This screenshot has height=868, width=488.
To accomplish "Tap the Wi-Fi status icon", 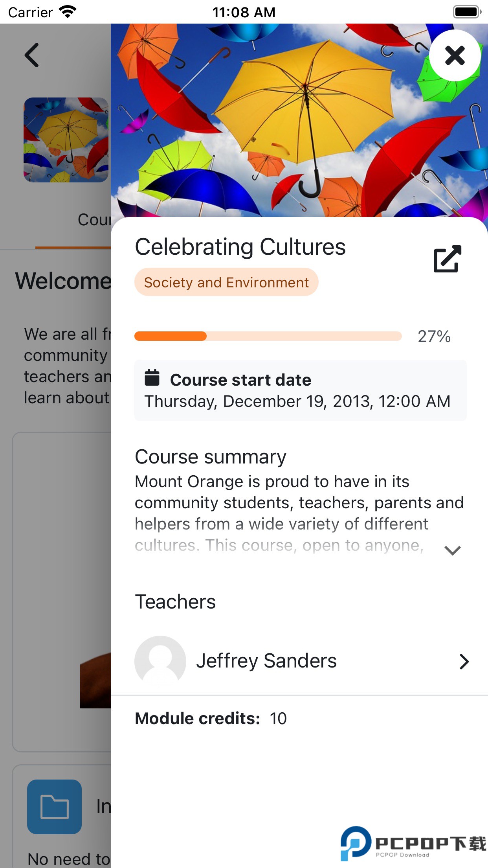I will (67, 12).
